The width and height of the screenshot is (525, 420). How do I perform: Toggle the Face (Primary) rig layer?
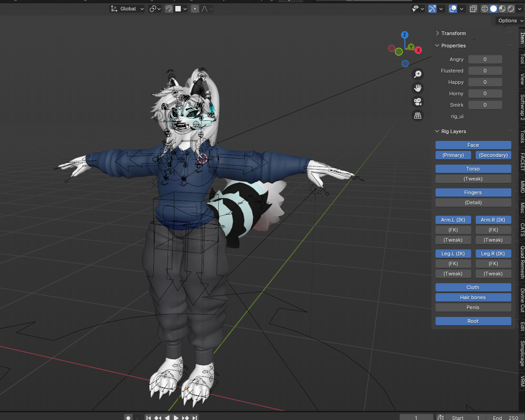(453, 155)
